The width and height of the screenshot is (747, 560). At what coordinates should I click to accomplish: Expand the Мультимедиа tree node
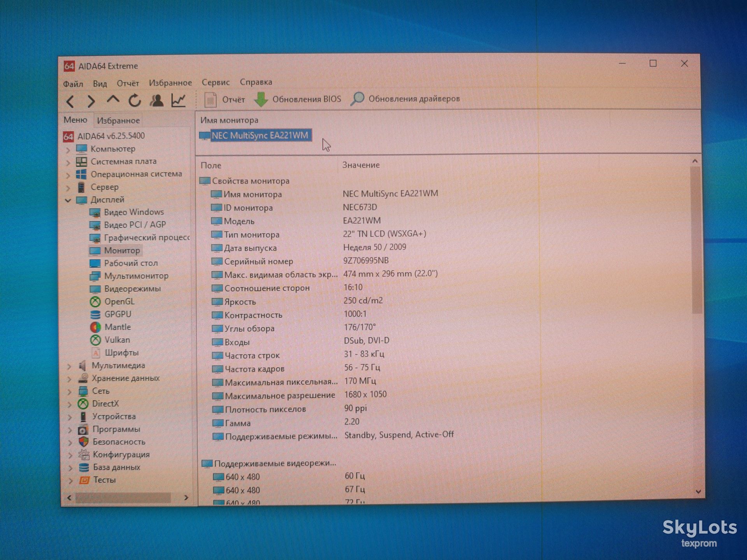click(69, 366)
